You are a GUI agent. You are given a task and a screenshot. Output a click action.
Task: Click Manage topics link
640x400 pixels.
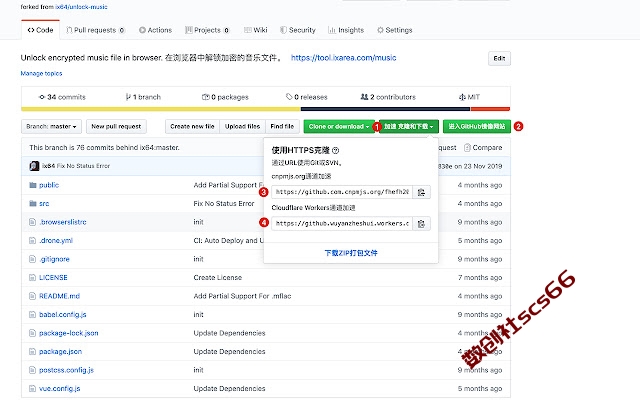point(41,73)
